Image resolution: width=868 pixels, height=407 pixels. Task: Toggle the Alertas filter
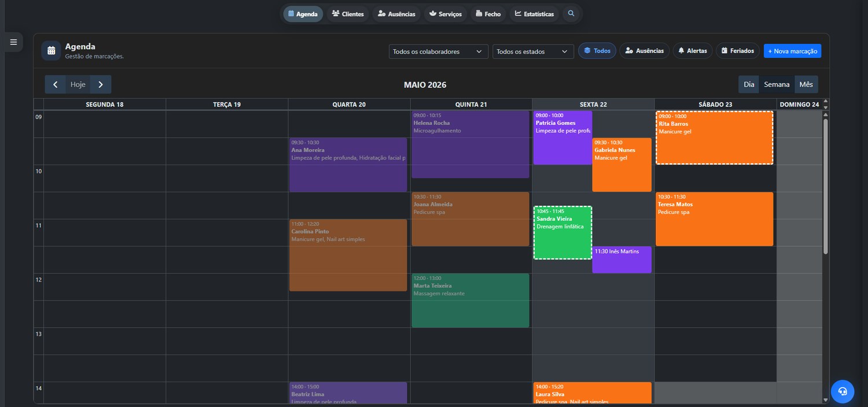(x=693, y=51)
